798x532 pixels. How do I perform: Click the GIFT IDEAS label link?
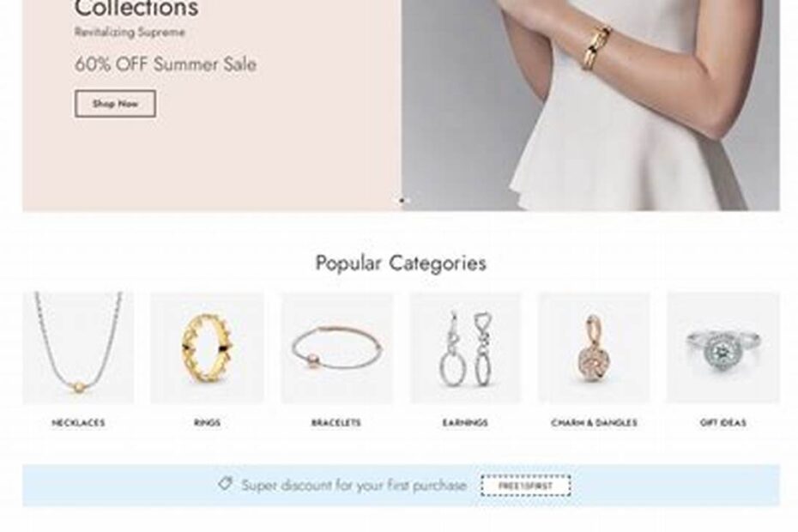[x=723, y=422]
